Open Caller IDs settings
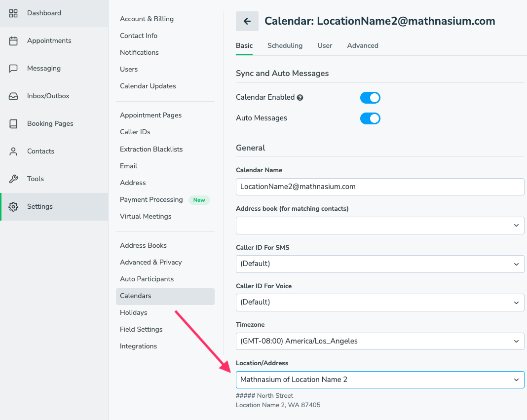This screenshot has height=420, width=527. pyautogui.click(x=135, y=132)
